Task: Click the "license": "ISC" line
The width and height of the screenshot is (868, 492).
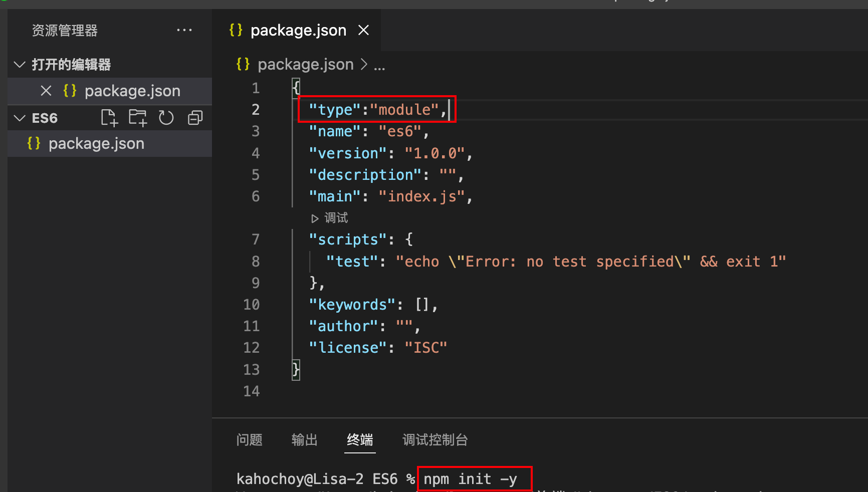Action: click(x=378, y=348)
